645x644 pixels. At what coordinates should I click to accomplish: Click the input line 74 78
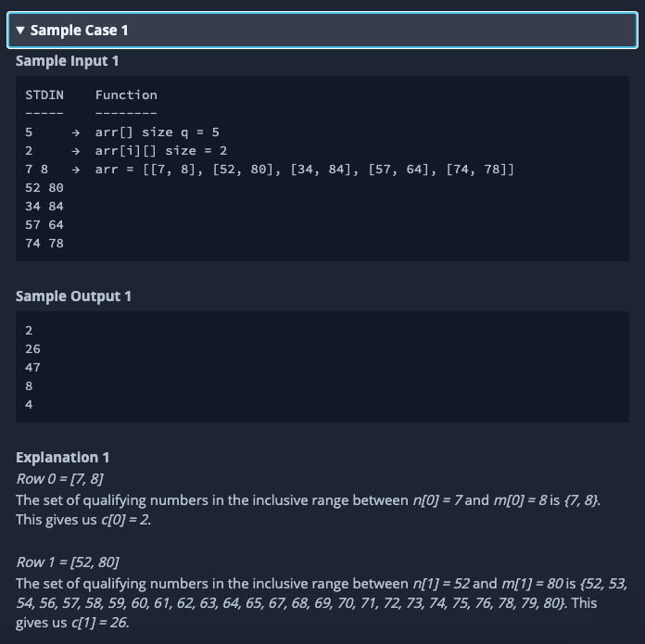44,244
